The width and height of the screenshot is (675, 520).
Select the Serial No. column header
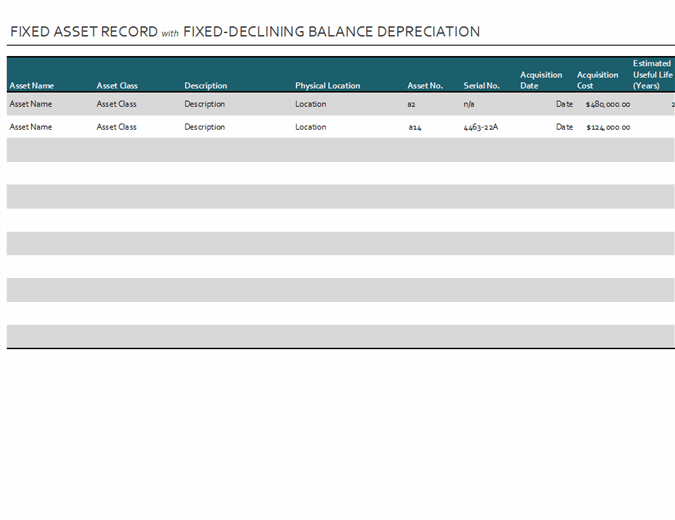pyautogui.click(x=481, y=86)
